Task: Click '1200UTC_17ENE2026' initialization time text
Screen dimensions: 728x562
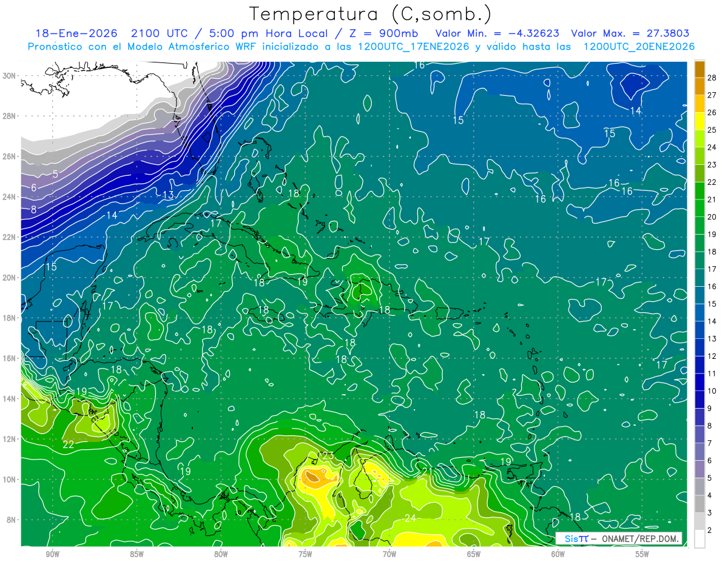Action: (411, 47)
